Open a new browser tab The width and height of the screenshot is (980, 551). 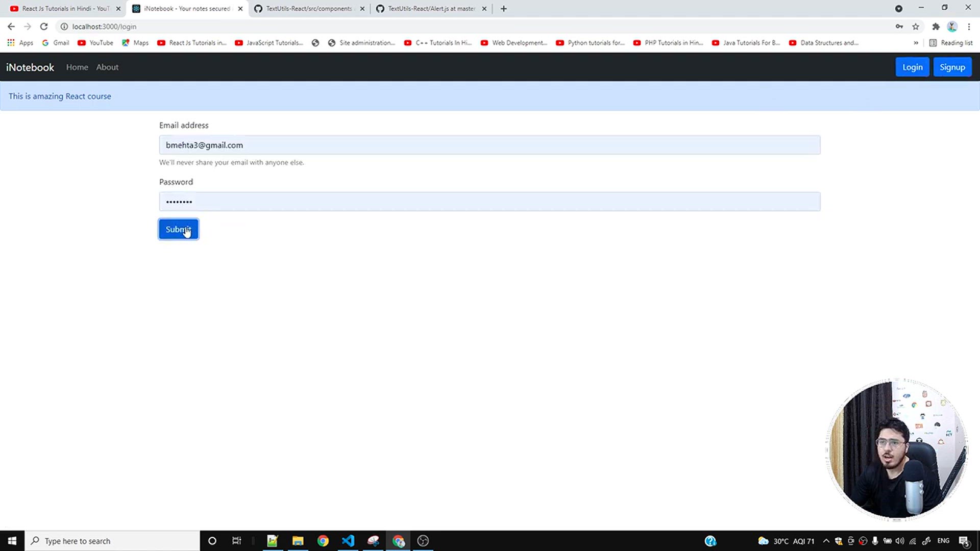click(x=504, y=9)
